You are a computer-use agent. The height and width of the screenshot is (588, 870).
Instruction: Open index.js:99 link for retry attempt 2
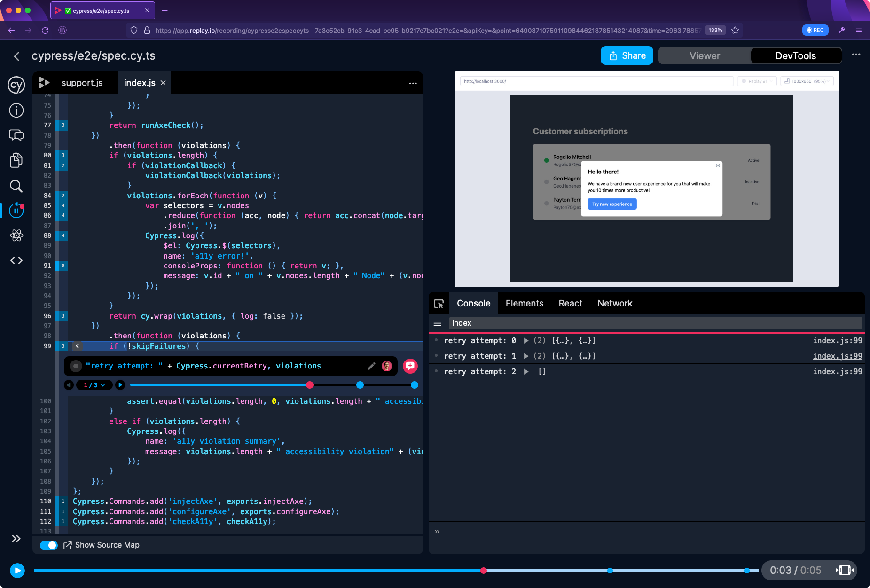pos(838,371)
